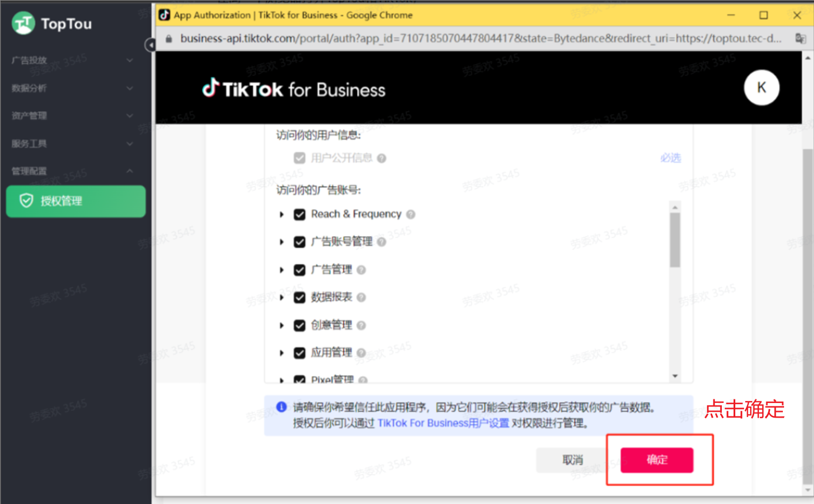Image resolution: width=814 pixels, height=504 pixels.
Task: Close the App Authorization Chrome window
Action: 797,15
